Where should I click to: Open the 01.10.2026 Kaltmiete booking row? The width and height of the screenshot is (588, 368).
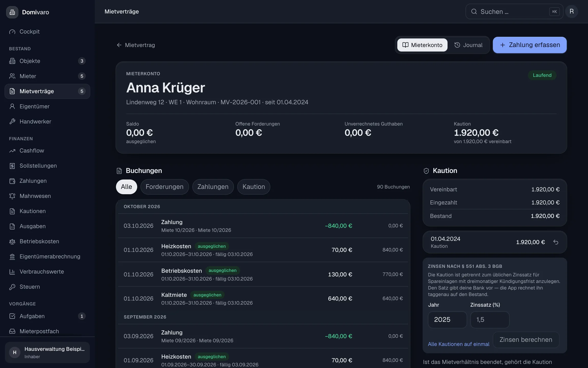coord(263,298)
